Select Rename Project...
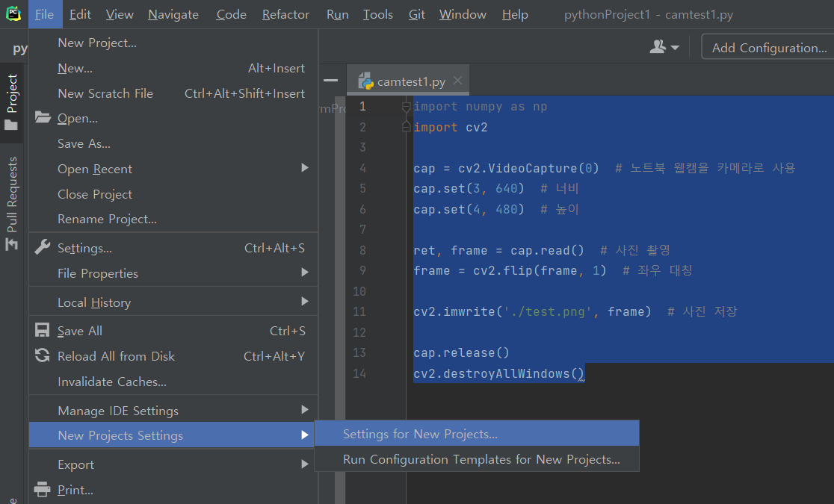Image resolution: width=834 pixels, height=504 pixels. [173, 219]
